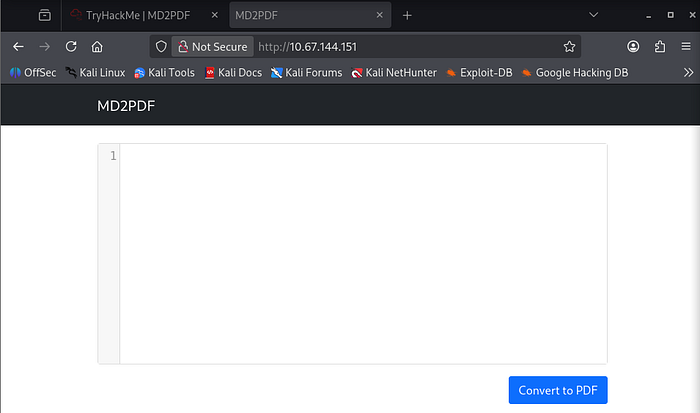
Task: Click the Convert to PDF button
Action: click(x=558, y=390)
